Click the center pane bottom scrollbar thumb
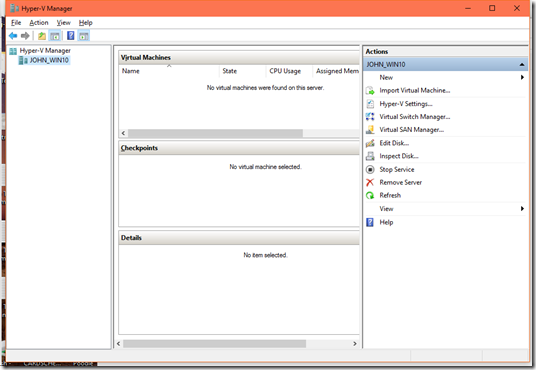 pos(214,344)
